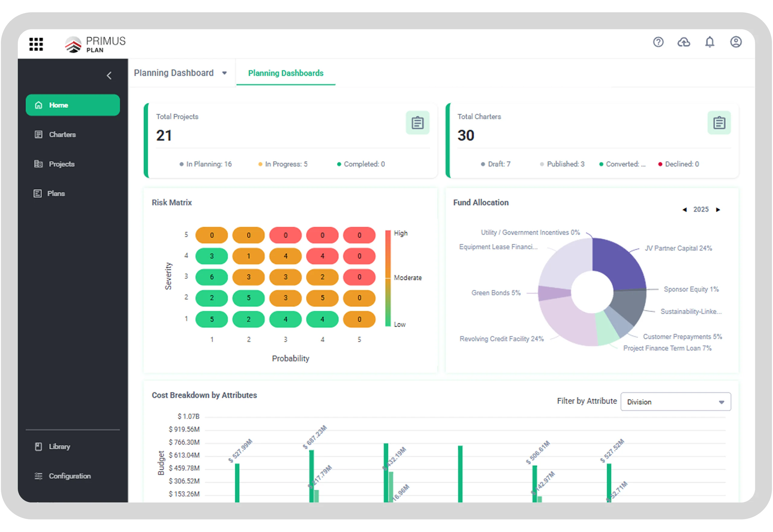Click the risk cell showing 6

point(212,277)
